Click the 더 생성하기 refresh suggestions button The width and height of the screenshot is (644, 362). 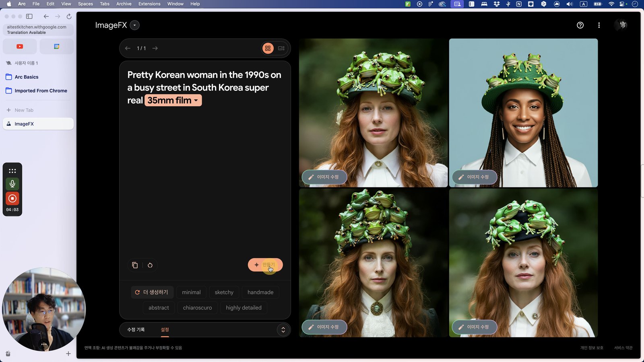click(152, 292)
